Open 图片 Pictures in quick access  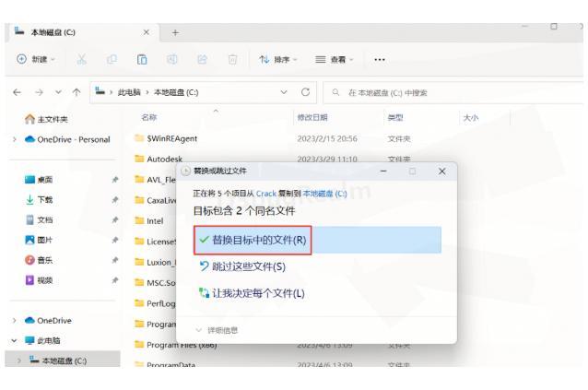pyautogui.click(x=39, y=240)
